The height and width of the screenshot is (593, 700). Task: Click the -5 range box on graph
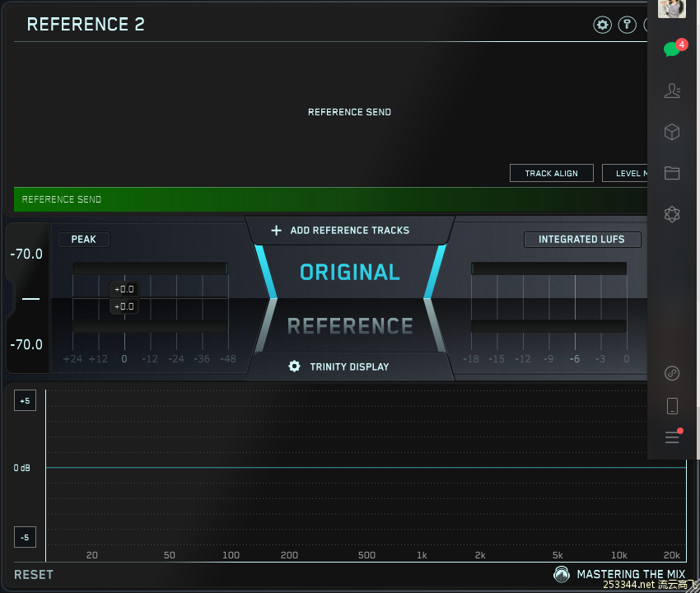[25, 537]
